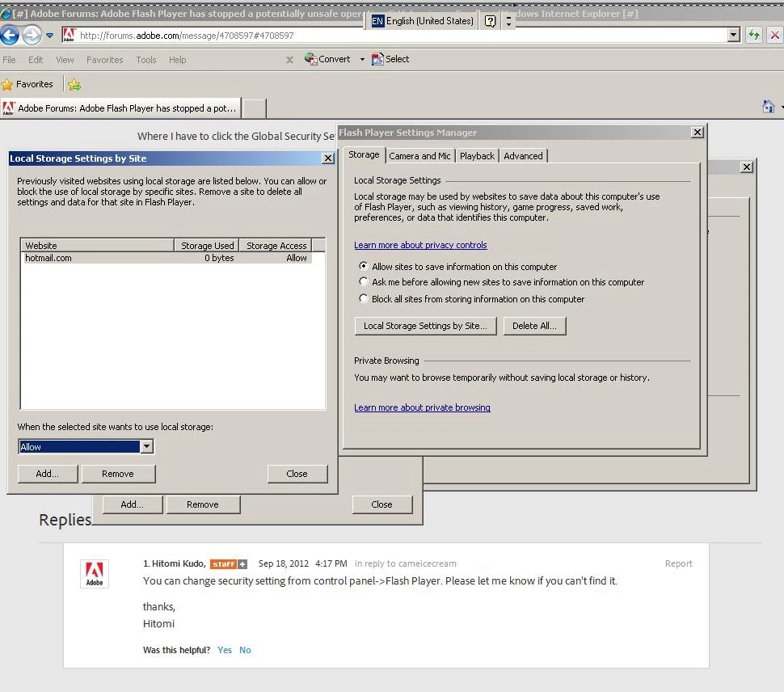This screenshot has width=784, height=692.
Task: Click Remove in Local Storage Settings dialog
Action: pyautogui.click(x=118, y=474)
